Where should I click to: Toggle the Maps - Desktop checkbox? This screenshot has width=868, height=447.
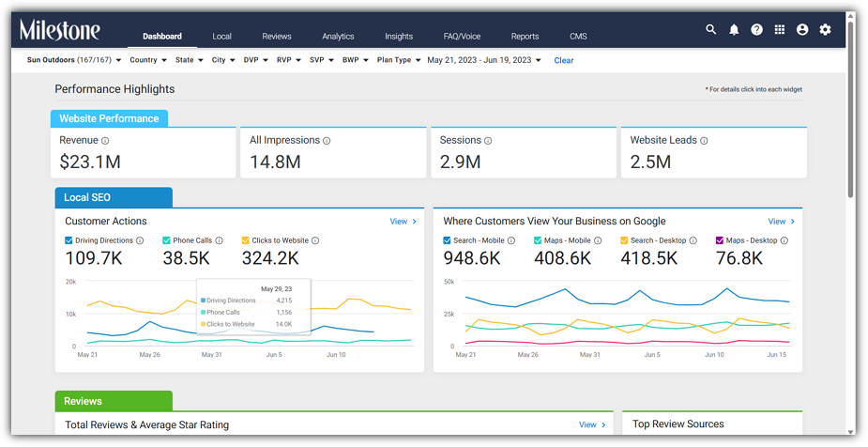coord(720,240)
